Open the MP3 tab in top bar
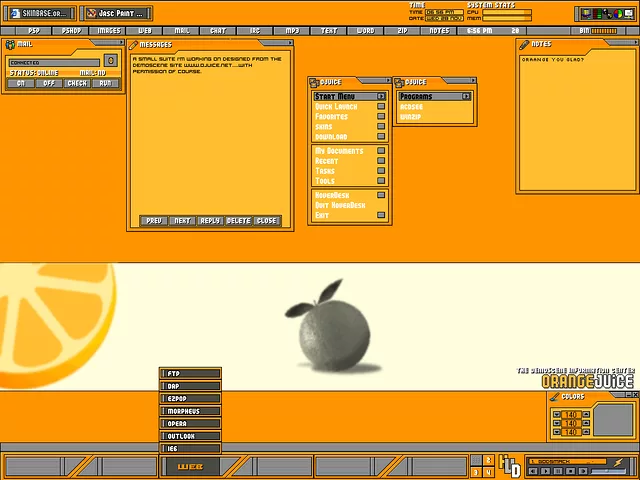 point(292,31)
